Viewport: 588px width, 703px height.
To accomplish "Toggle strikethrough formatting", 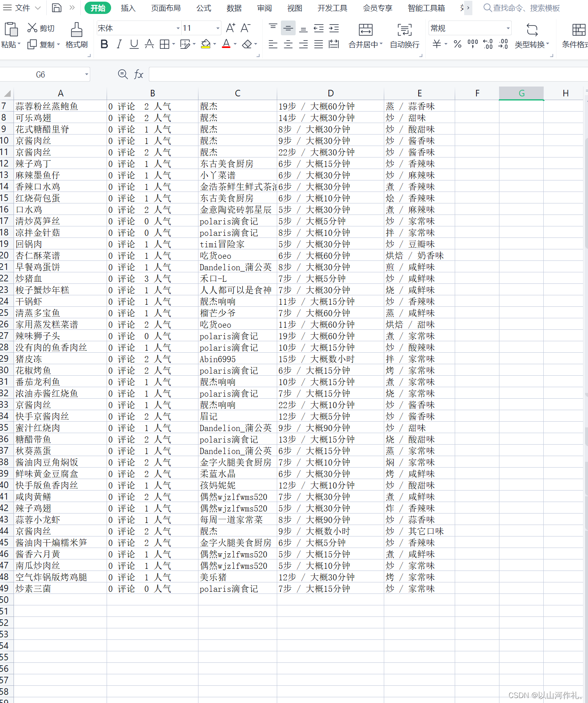I will pos(149,44).
